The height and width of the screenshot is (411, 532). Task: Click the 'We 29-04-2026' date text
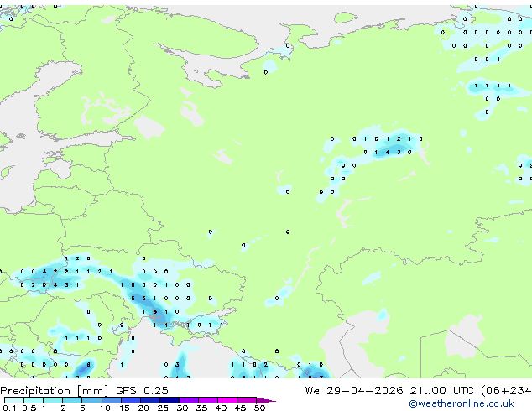click(354, 391)
